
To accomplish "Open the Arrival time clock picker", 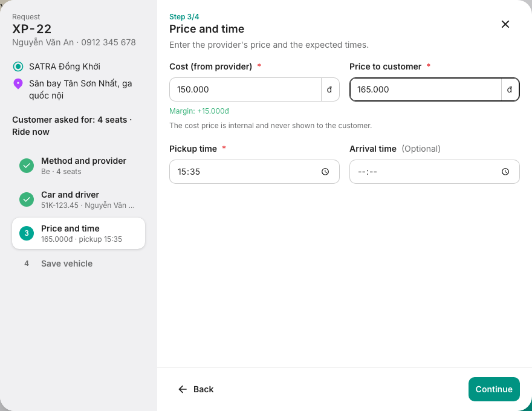I will coord(505,172).
